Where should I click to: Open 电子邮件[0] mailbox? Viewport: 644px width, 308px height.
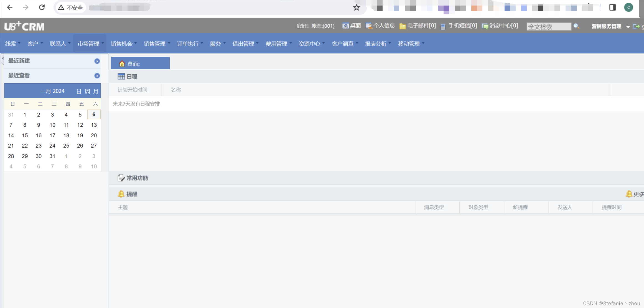(418, 26)
